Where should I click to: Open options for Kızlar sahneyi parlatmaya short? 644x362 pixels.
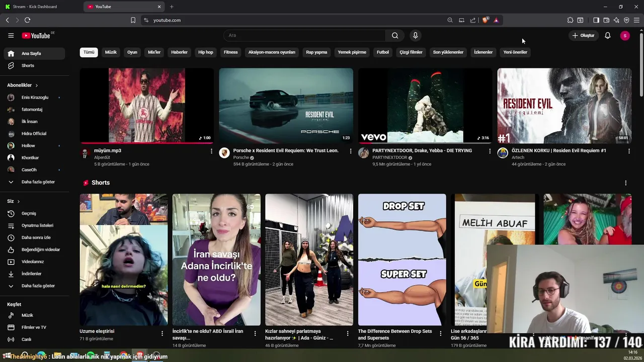coord(348,333)
